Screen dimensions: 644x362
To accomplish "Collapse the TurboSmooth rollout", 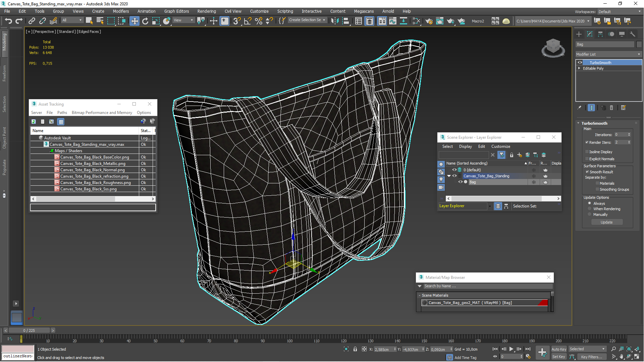I will 578,123.
